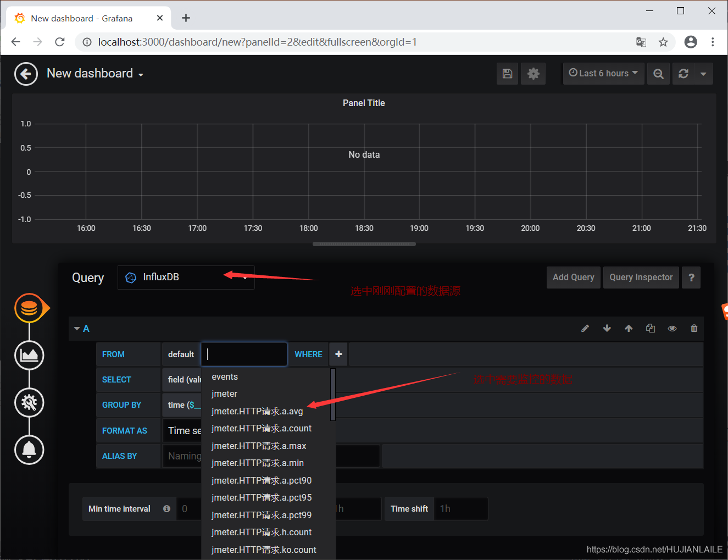
Task: Open the Last 6 hours time picker
Action: pyautogui.click(x=603, y=73)
